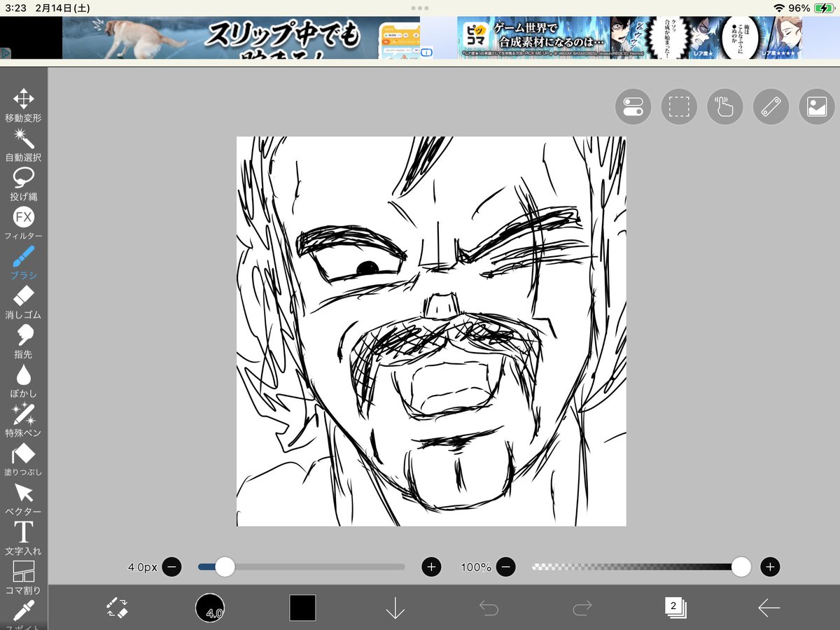Tap the back arrow to exit canvas

pyautogui.click(x=769, y=608)
